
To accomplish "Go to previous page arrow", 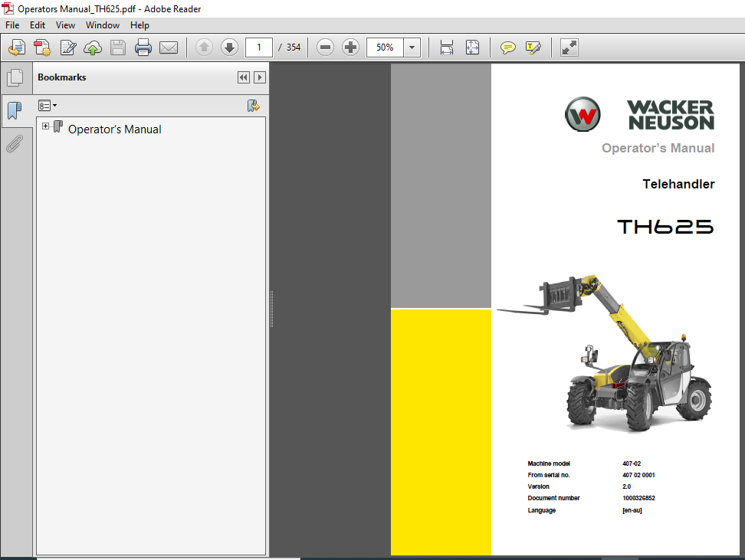I will 205,47.
